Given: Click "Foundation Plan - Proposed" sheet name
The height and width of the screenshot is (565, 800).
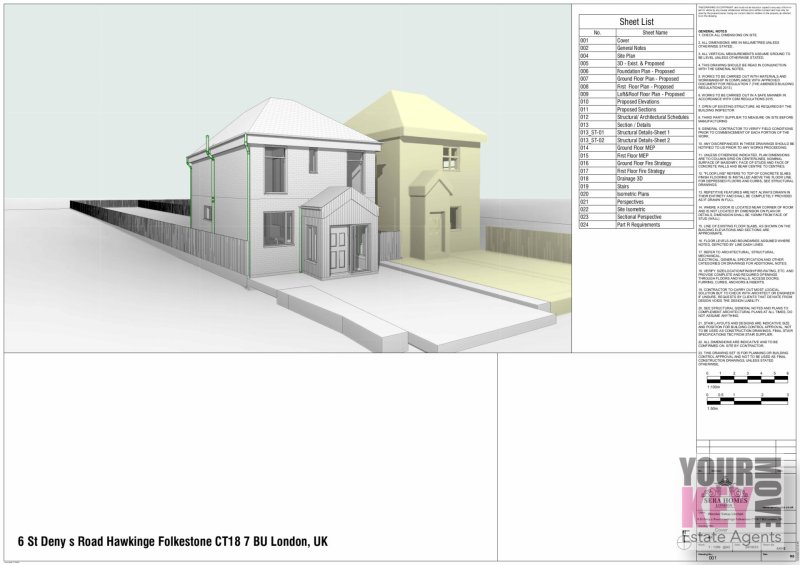Looking at the screenshot, I should pos(645,71).
